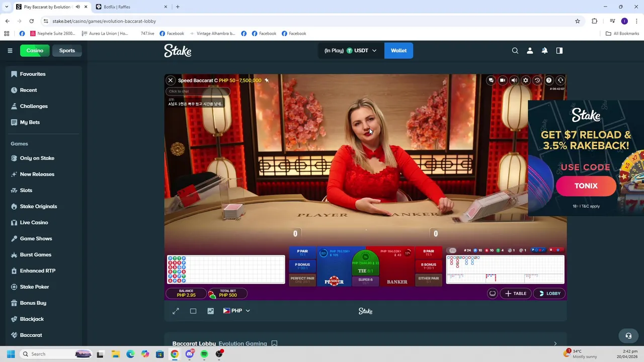Image resolution: width=644 pixels, height=362 pixels.
Task: Open the live stats chart icon
Action: [x=210, y=311]
